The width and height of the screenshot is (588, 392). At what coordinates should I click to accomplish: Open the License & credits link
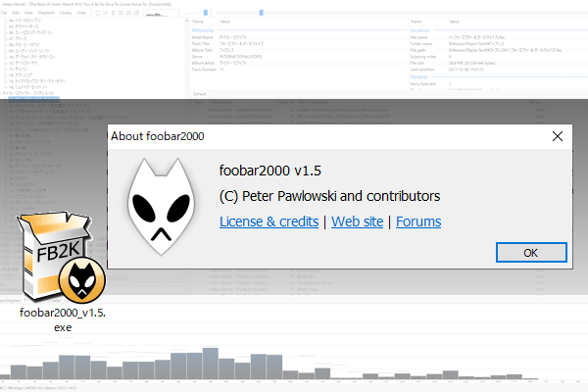tap(269, 221)
